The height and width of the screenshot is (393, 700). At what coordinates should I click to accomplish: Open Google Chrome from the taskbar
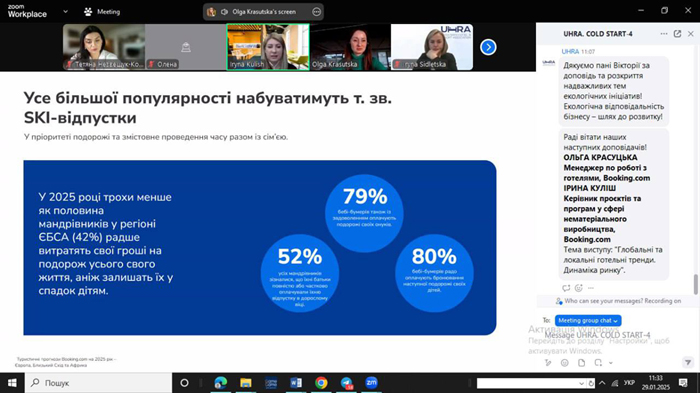click(321, 383)
